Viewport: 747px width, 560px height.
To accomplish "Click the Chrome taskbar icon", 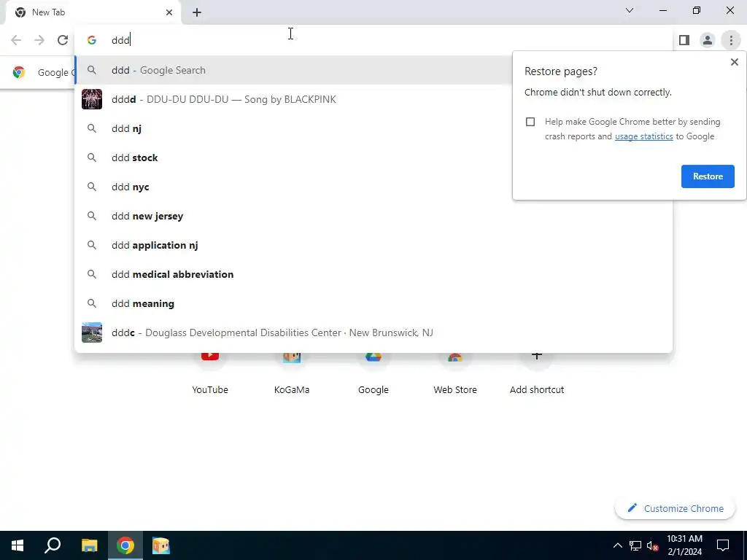I will point(125,545).
